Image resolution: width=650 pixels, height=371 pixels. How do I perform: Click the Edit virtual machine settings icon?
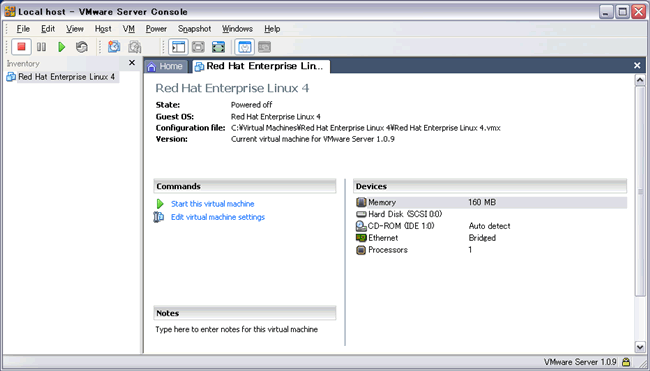(158, 217)
